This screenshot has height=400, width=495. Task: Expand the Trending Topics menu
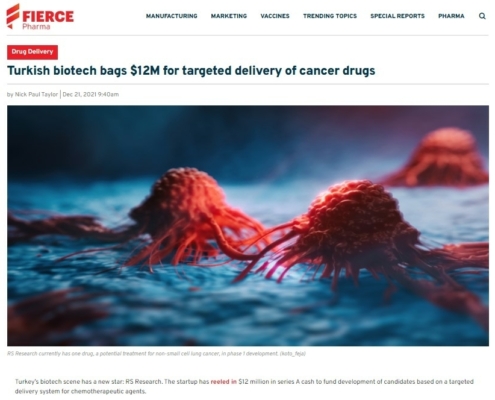(x=330, y=16)
